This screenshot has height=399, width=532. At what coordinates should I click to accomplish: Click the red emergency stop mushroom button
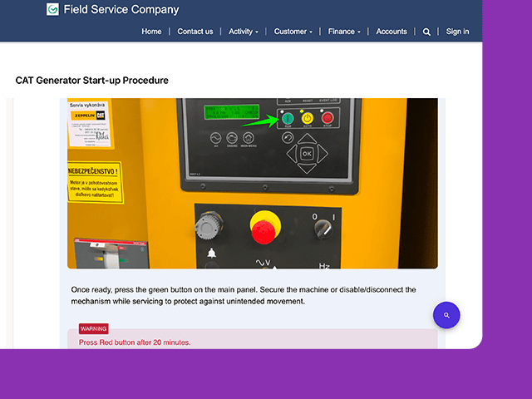264,230
